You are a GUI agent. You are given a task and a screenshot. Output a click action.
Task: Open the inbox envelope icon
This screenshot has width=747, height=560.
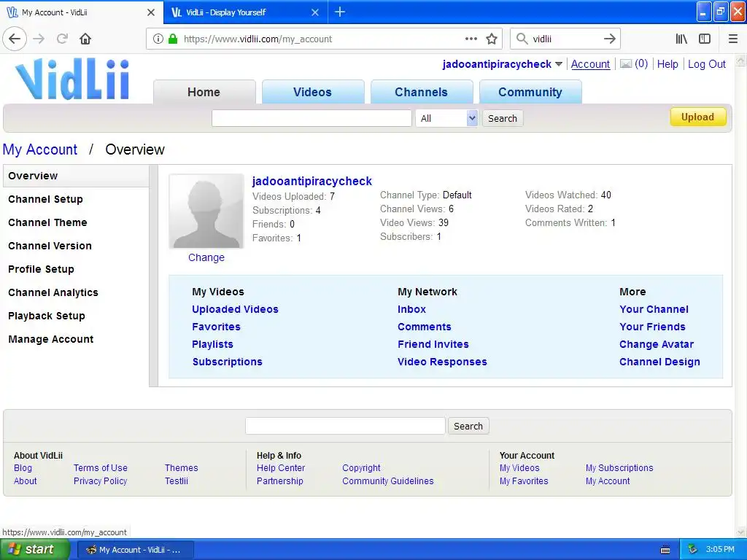tap(625, 64)
